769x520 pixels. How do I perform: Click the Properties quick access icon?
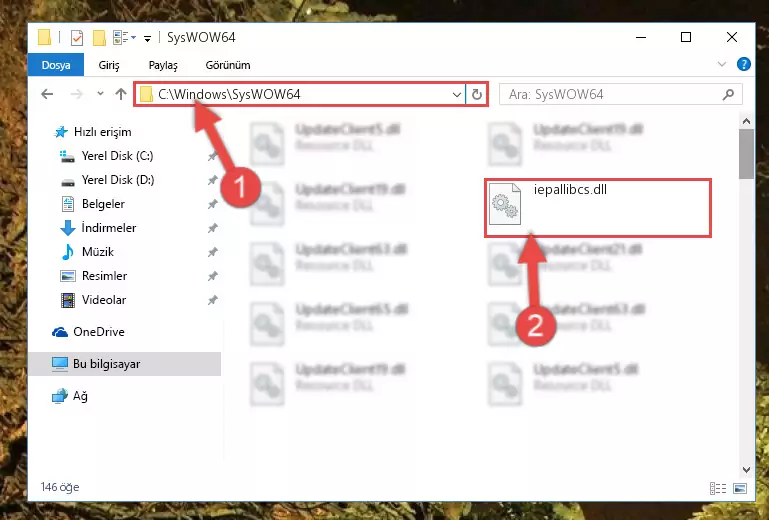77,38
